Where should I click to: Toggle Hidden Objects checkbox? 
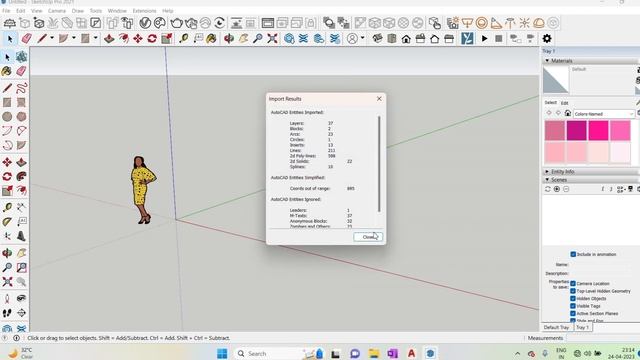pyautogui.click(x=573, y=298)
